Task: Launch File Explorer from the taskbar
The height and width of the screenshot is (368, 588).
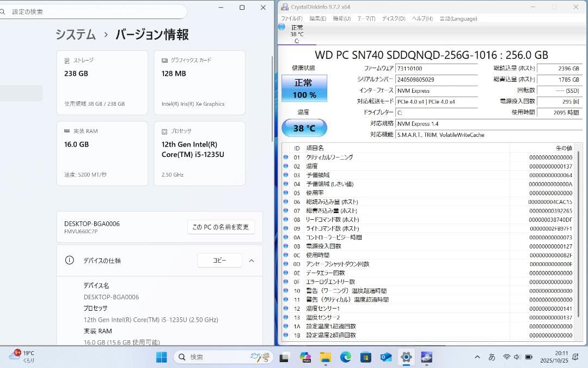Action: pyautogui.click(x=326, y=357)
